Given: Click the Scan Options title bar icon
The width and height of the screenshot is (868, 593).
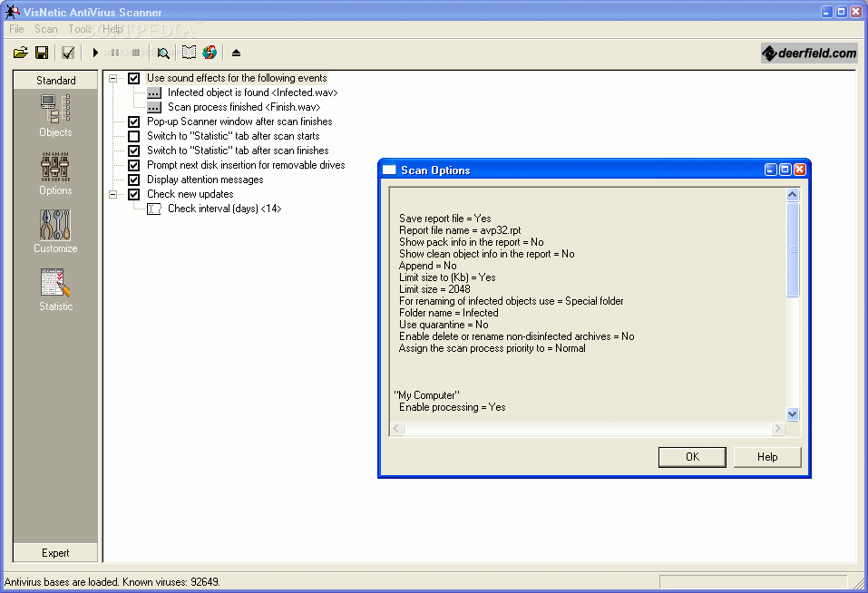Looking at the screenshot, I should (x=390, y=170).
